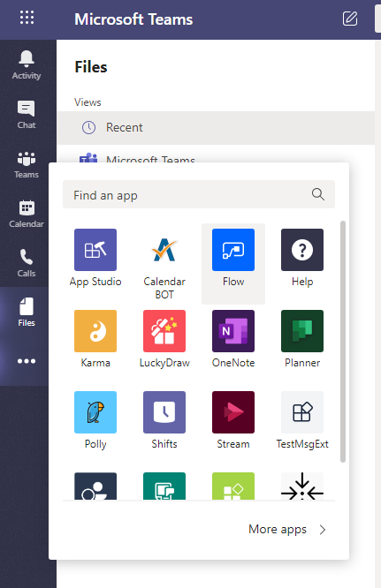The height and width of the screenshot is (588, 381).
Task: Open the Activity feed
Action: 27,64
